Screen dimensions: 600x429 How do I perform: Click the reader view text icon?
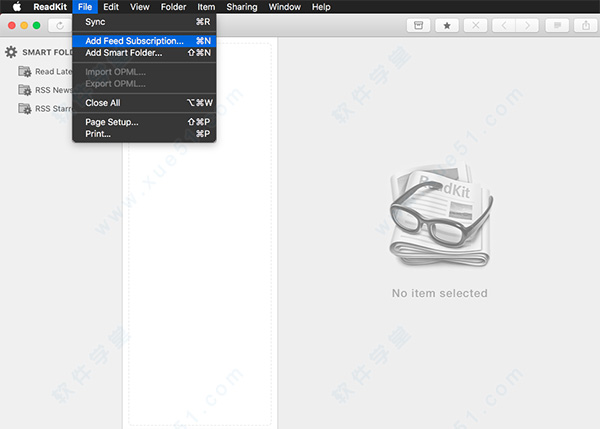tap(557, 26)
